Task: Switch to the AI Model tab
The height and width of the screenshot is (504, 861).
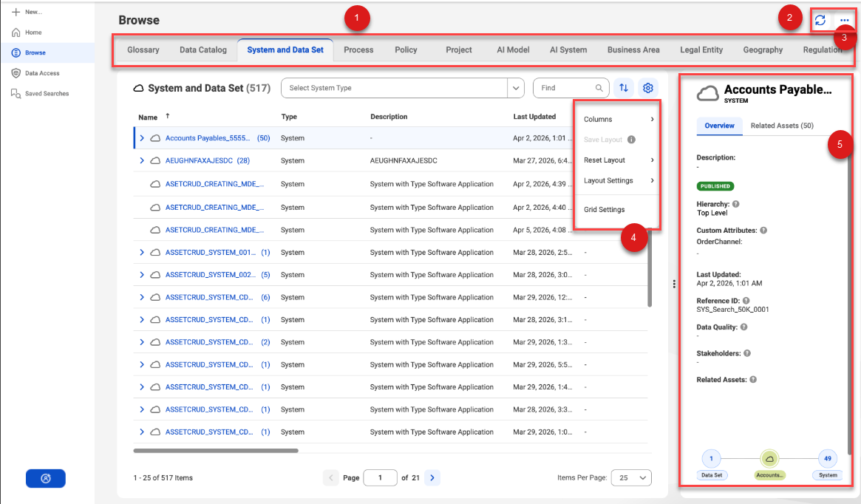Action: pyautogui.click(x=513, y=50)
